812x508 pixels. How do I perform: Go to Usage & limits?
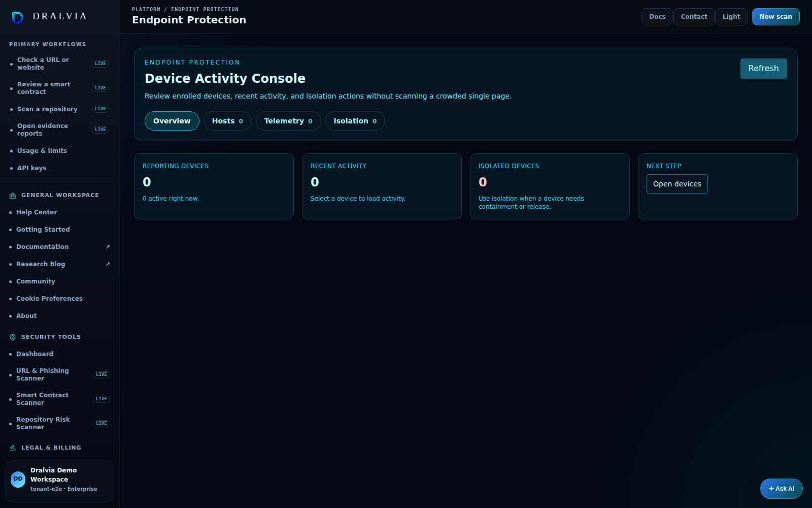coord(59,151)
